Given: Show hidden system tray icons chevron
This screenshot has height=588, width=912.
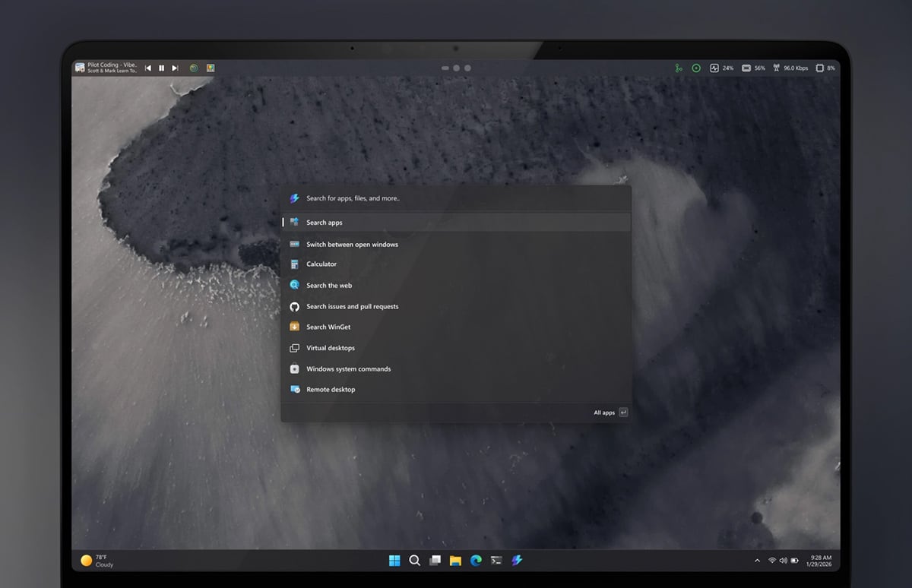Looking at the screenshot, I should [x=757, y=561].
